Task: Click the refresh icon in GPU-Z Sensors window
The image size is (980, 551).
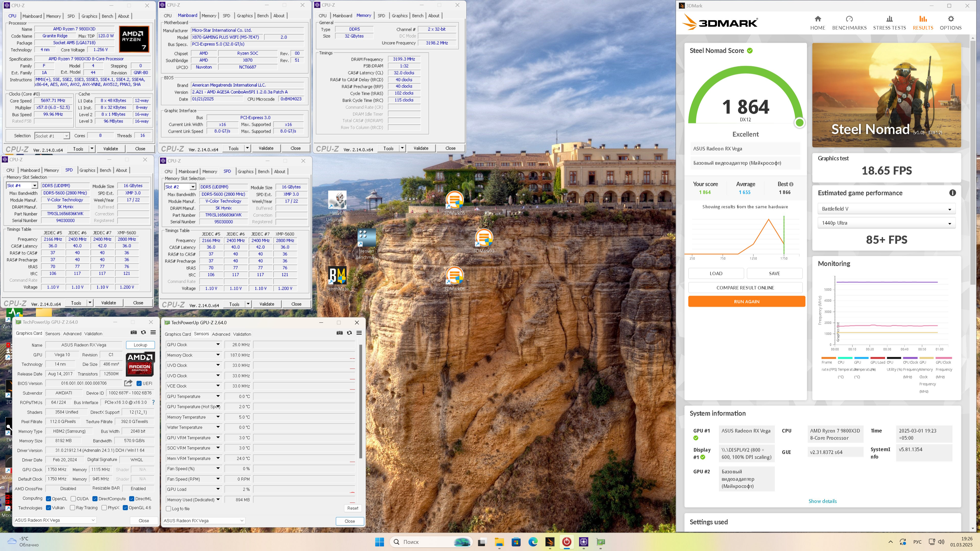Action: point(349,333)
